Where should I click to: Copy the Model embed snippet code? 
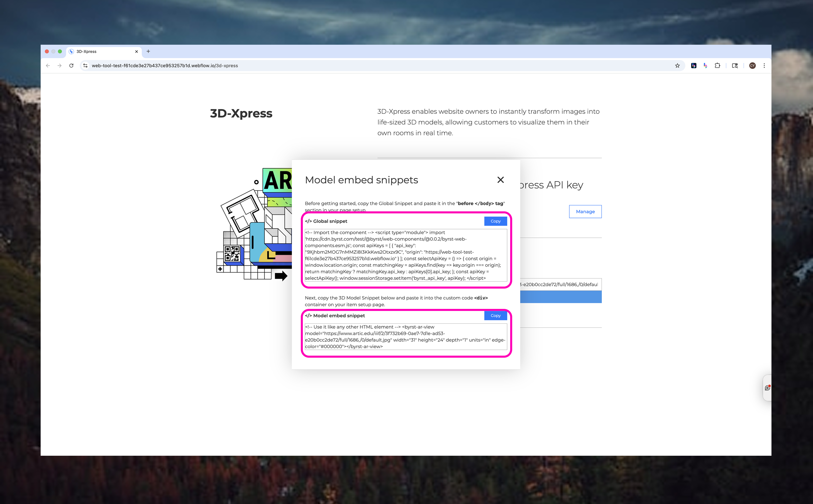pos(495,315)
